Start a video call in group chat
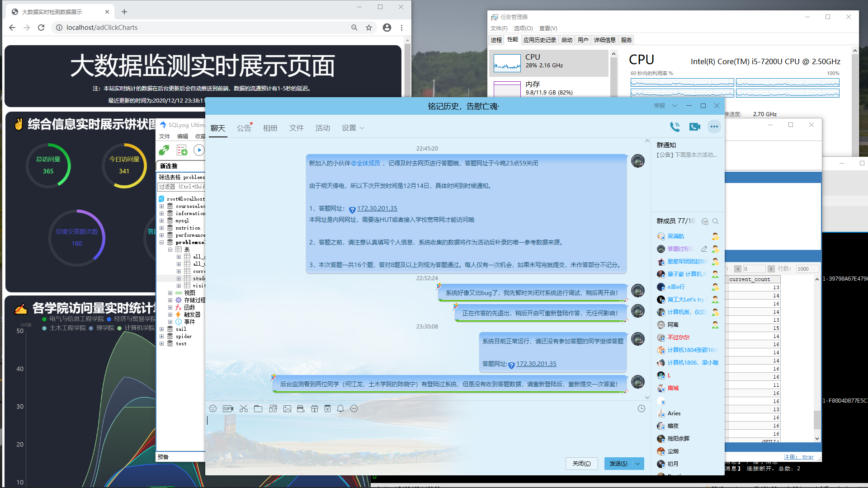This screenshot has width=868, height=488. click(694, 127)
